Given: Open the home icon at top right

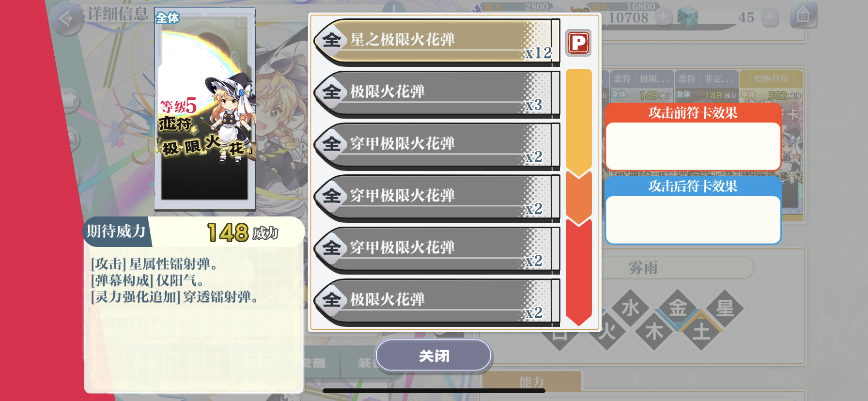Looking at the screenshot, I should 803,16.
